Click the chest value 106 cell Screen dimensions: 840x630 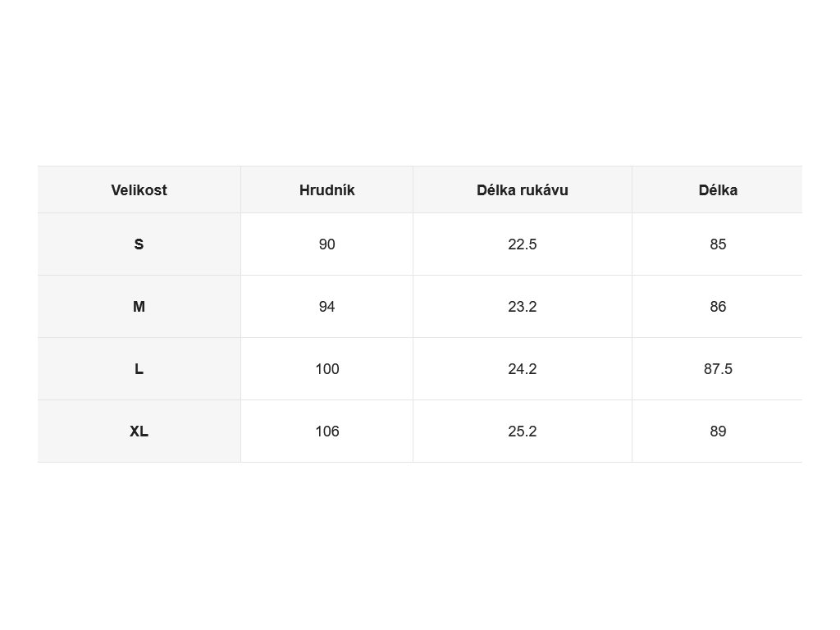click(326, 431)
